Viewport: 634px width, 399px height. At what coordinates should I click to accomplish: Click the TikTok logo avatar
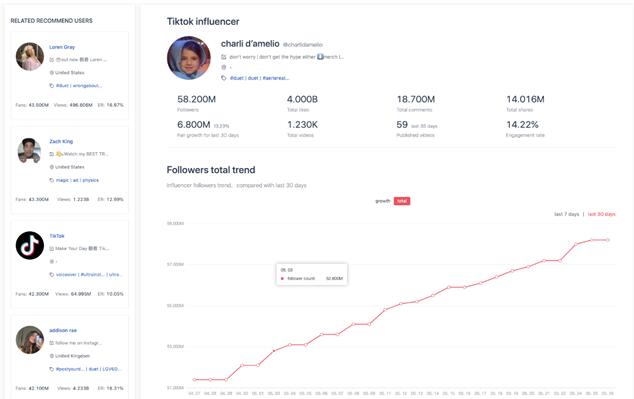click(30, 245)
